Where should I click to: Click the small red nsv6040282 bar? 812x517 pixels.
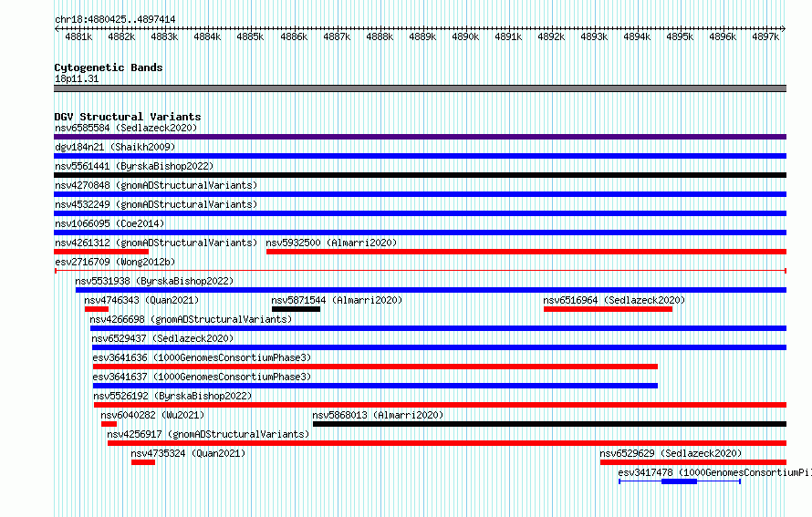point(109,424)
